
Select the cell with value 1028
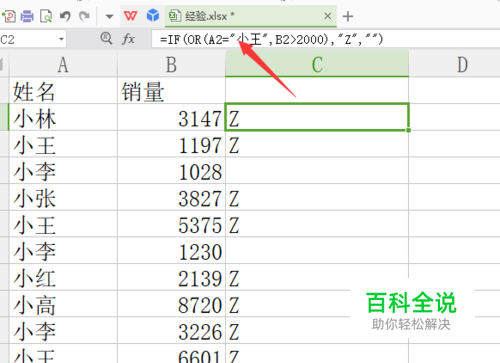171,170
